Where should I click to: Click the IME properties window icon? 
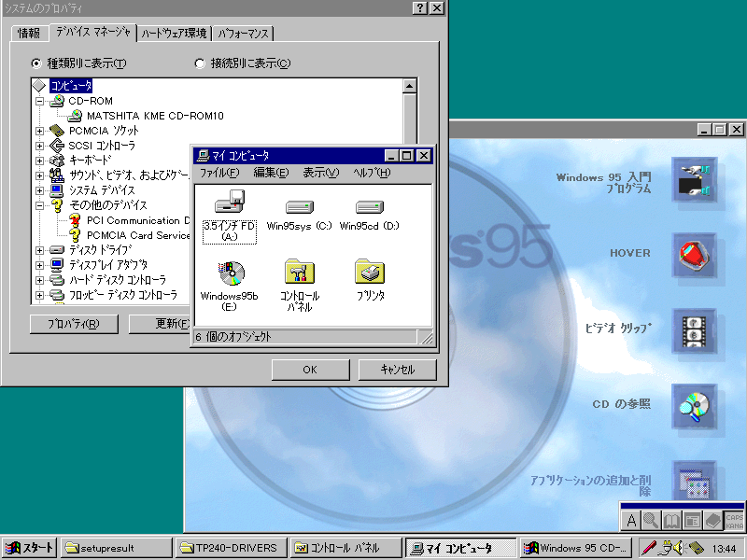pos(692,520)
